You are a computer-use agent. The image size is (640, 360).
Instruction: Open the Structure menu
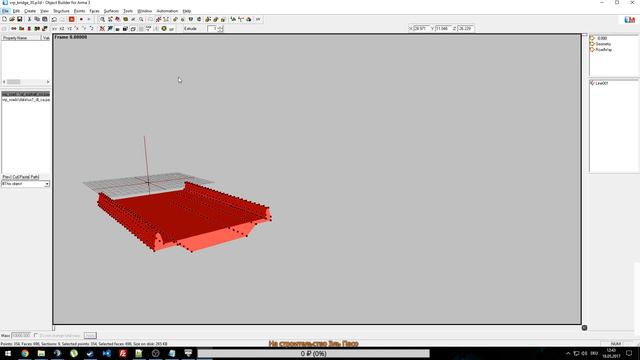(61, 11)
